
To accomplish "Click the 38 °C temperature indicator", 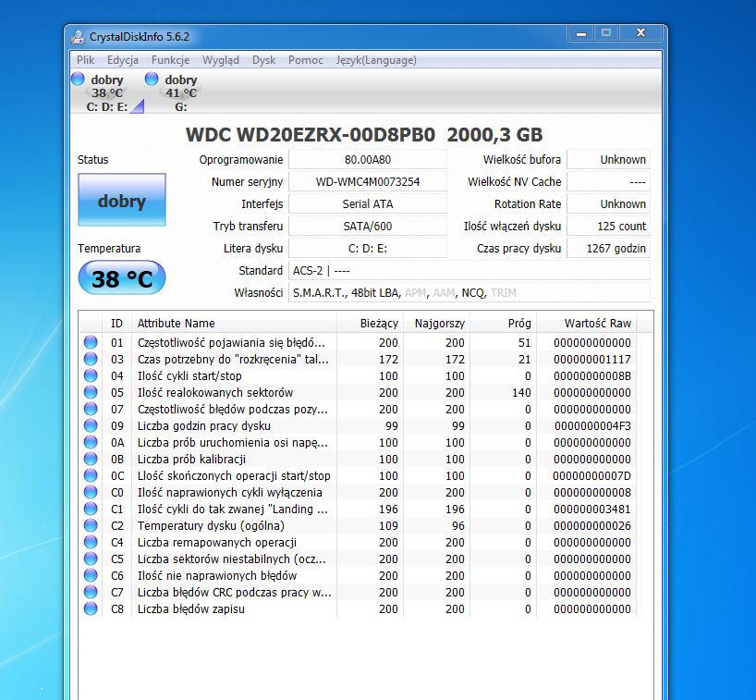I will (x=122, y=278).
